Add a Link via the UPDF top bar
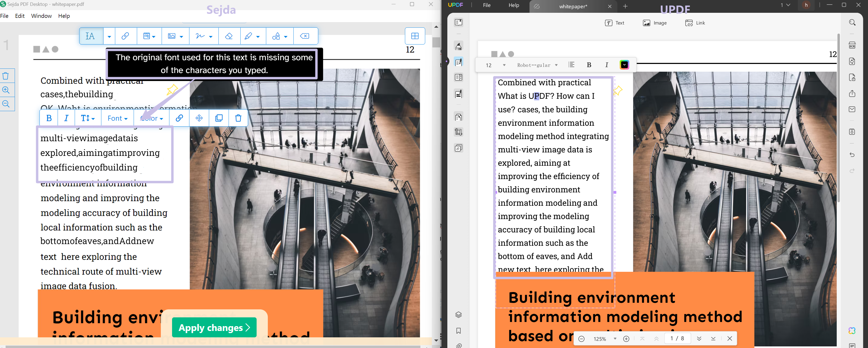 point(695,23)
